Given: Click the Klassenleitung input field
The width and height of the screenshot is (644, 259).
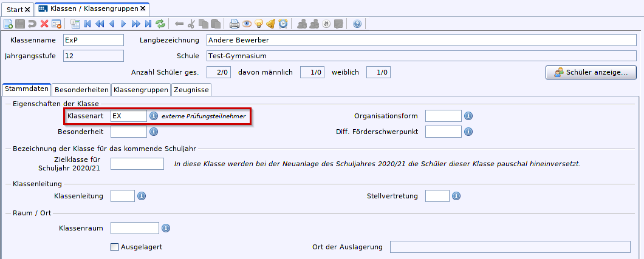Looking at the screenshot, I should [x=123, y=196].
